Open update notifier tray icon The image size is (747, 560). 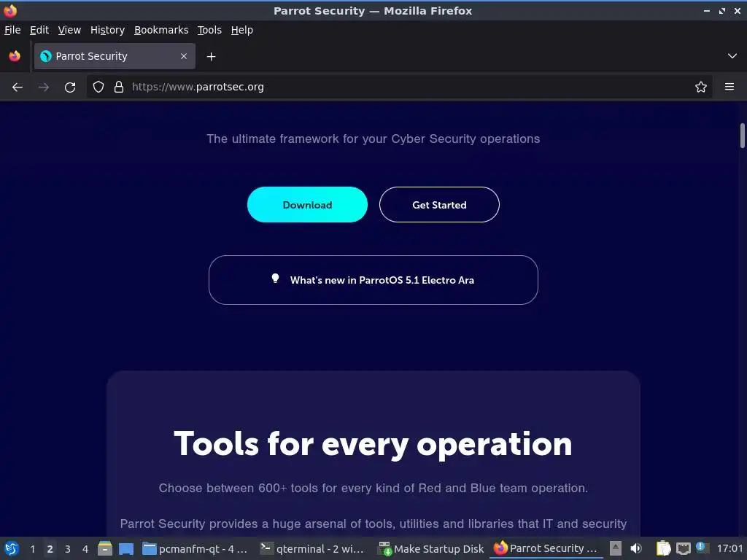click(x=701, y=547)
